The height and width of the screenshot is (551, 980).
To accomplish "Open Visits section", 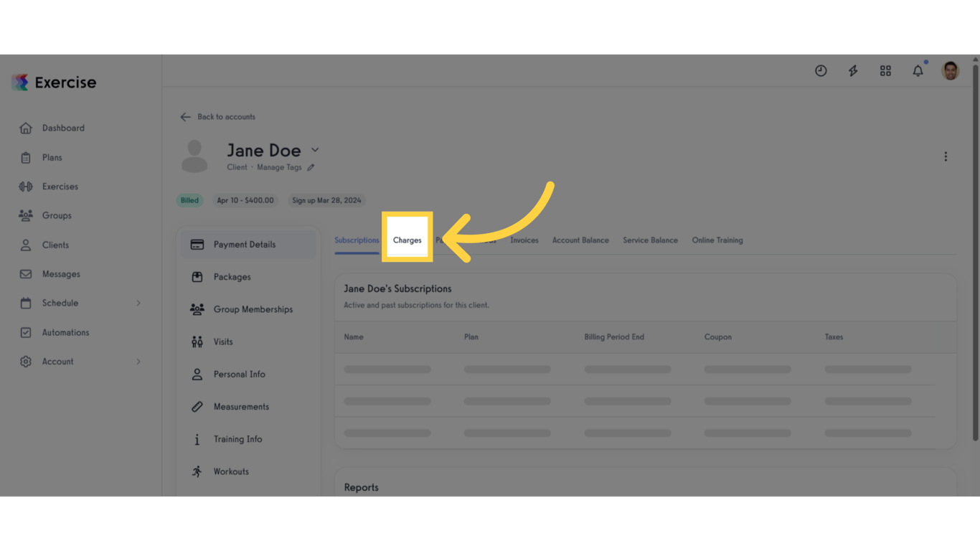I will coord(248,342).
